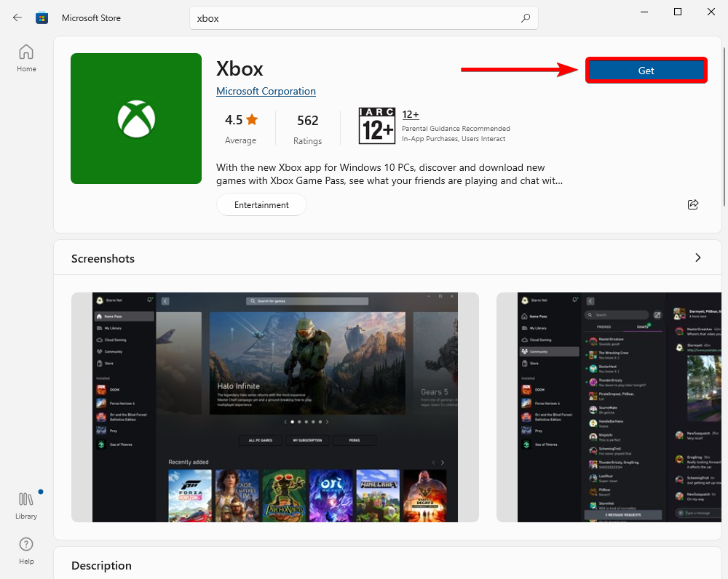This screenshot has width=728, height=579.
Task: Expand the Screenshots section chevron
Action: click(x=698, y=257)
